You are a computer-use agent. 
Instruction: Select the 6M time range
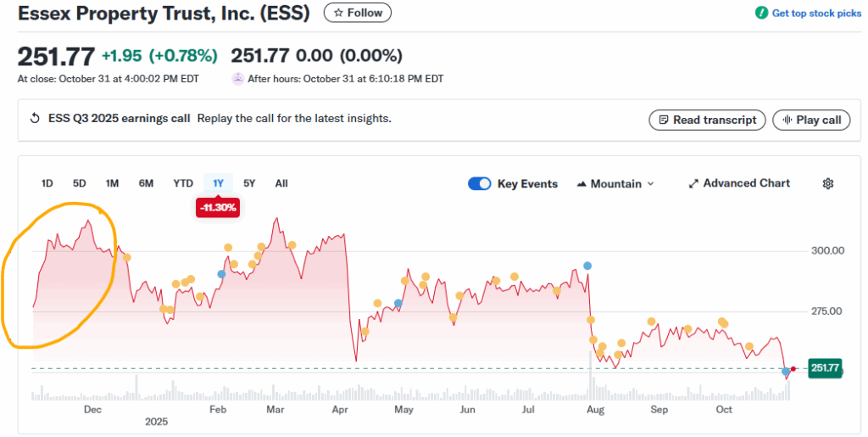147,183
